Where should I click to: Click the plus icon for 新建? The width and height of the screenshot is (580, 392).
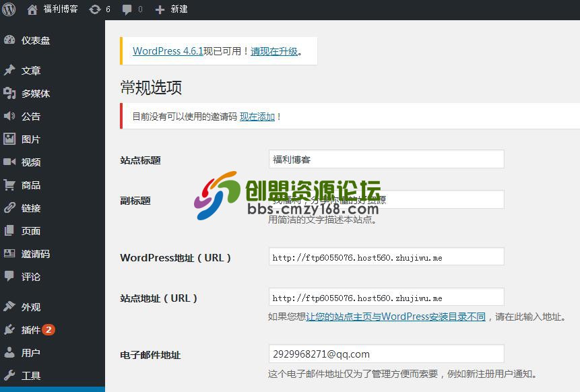(160, 9)
